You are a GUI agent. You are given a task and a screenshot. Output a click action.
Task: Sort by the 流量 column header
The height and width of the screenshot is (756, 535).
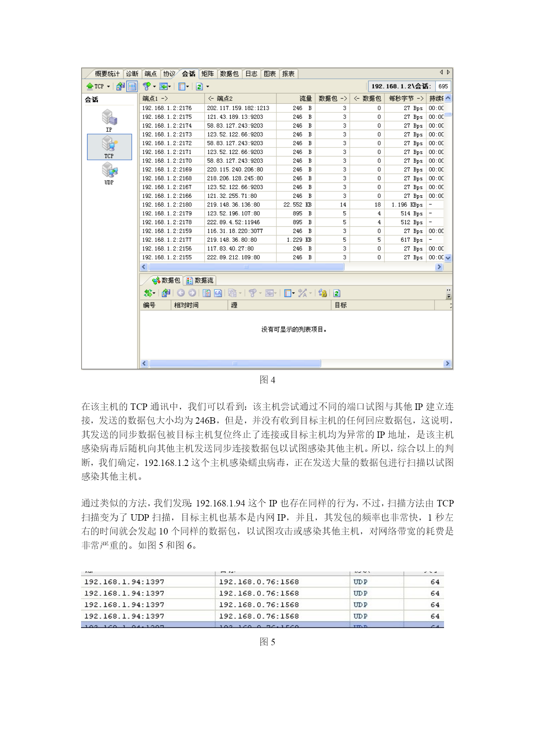point(296,99)
